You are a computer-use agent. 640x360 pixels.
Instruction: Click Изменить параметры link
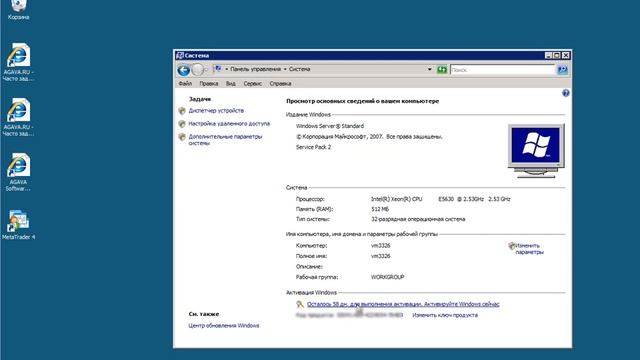[x=529, y=249]
